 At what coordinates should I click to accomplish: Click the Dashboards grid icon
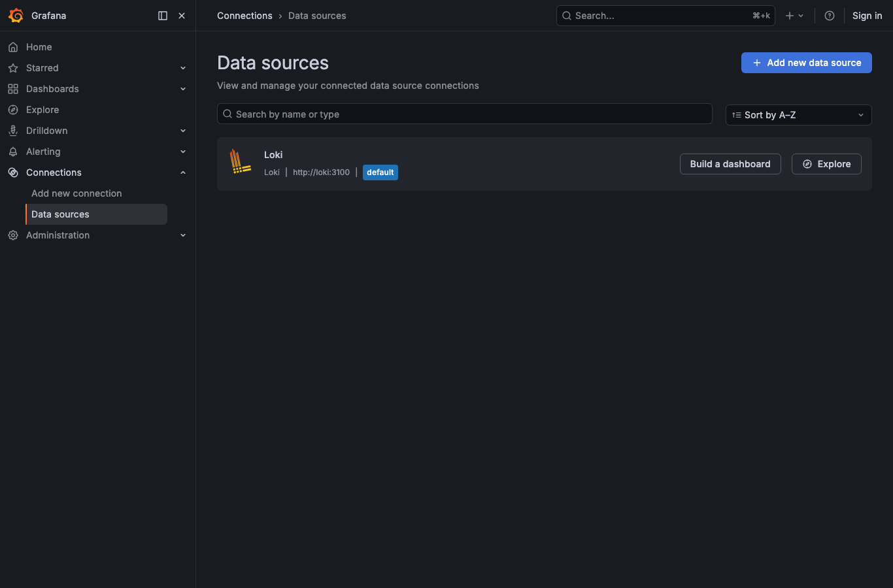pyautogui.click(x=13, y=89)
